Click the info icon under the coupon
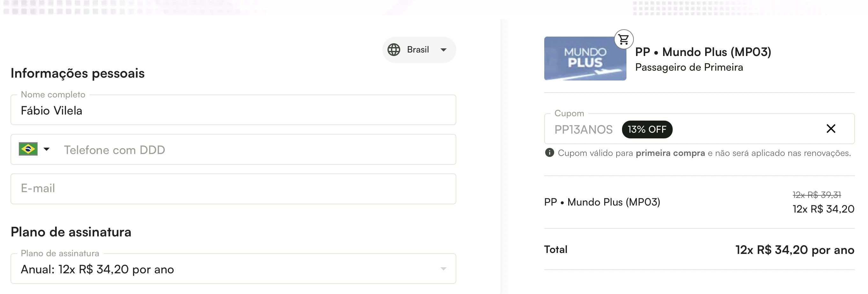The width and height of the screenshot is (868, 294). (549, 153)
